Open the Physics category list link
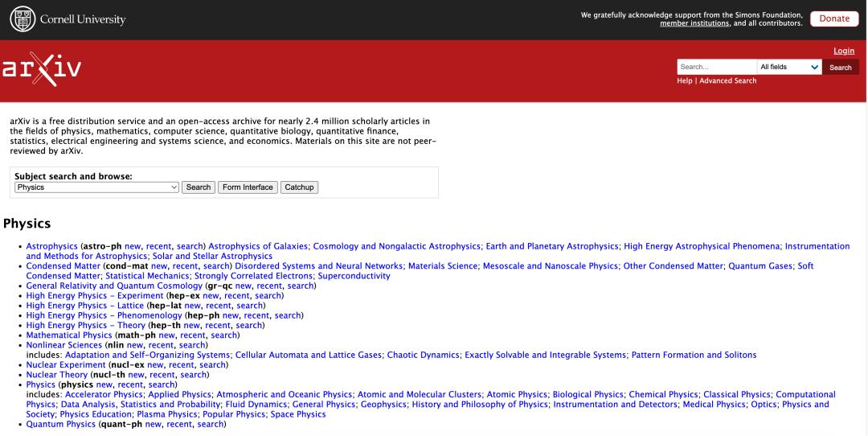This screenshot has height=436, width=868. 40,385
